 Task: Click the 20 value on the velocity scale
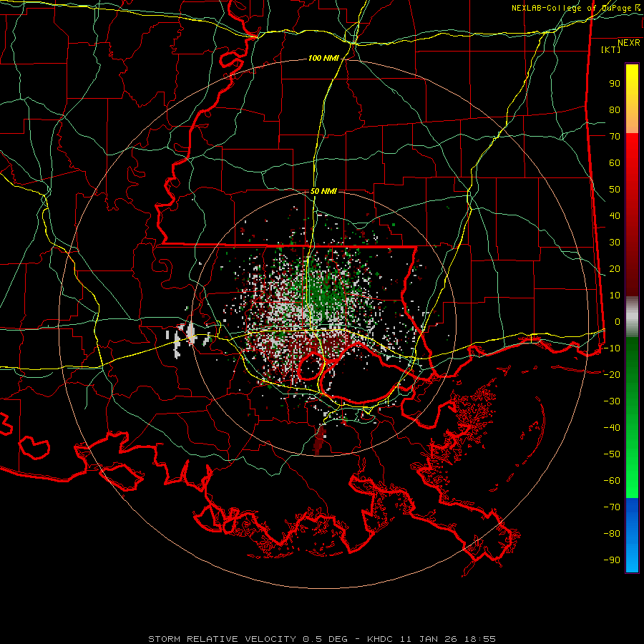click(615, 268)
